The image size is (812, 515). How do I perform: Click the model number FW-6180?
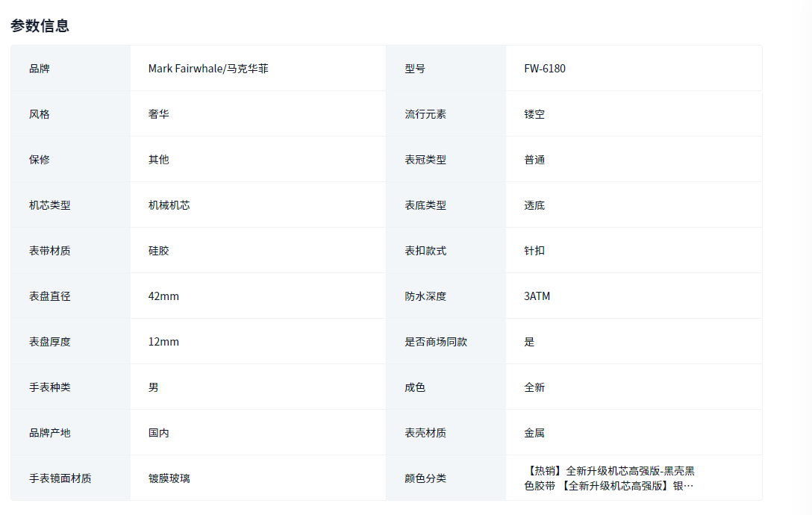tap(545, 69)
